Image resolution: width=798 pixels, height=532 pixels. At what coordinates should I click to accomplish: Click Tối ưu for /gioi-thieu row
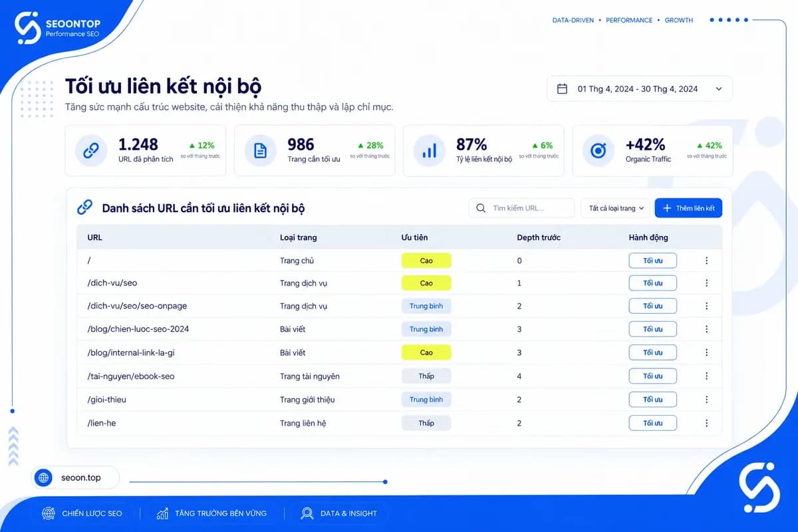pos(653,400)
